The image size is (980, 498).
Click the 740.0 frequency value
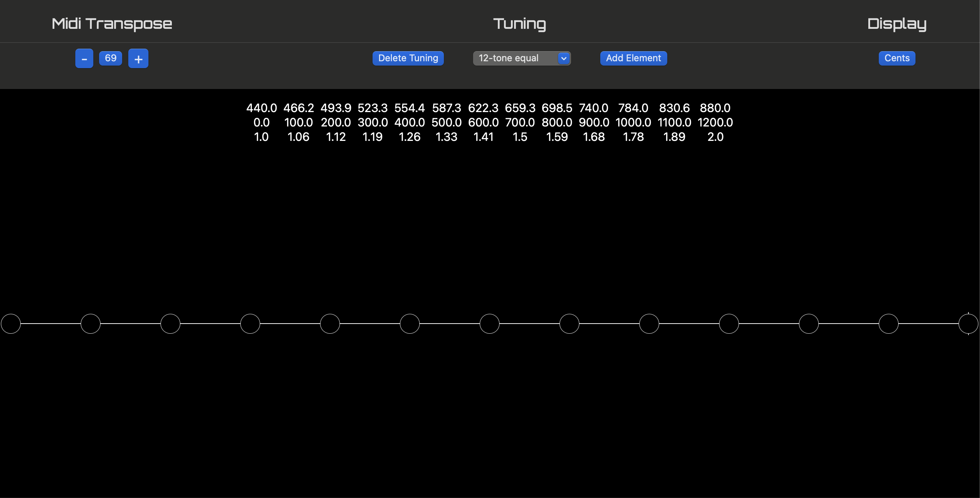coord(593,108)
